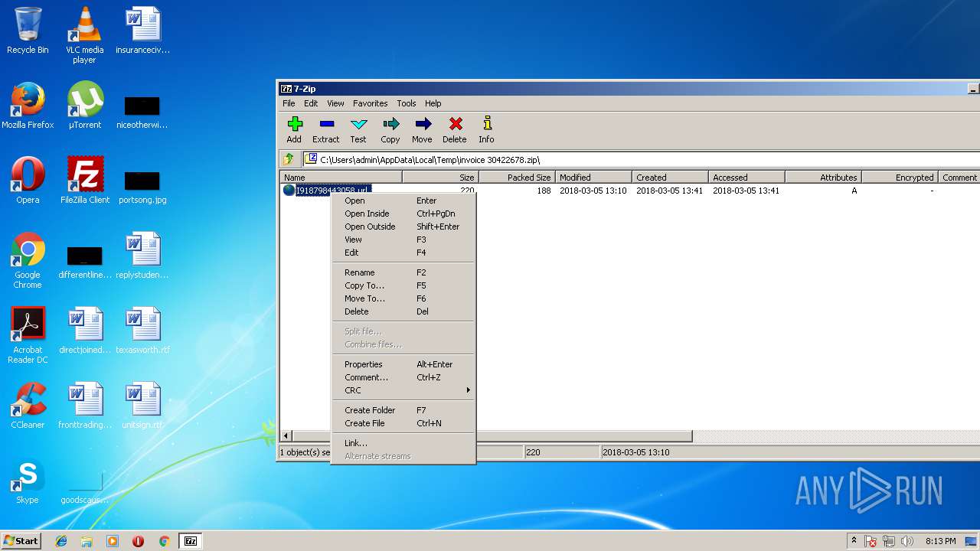Choose Create File in context menu
The image size is (980, 551).
point(403,423)
